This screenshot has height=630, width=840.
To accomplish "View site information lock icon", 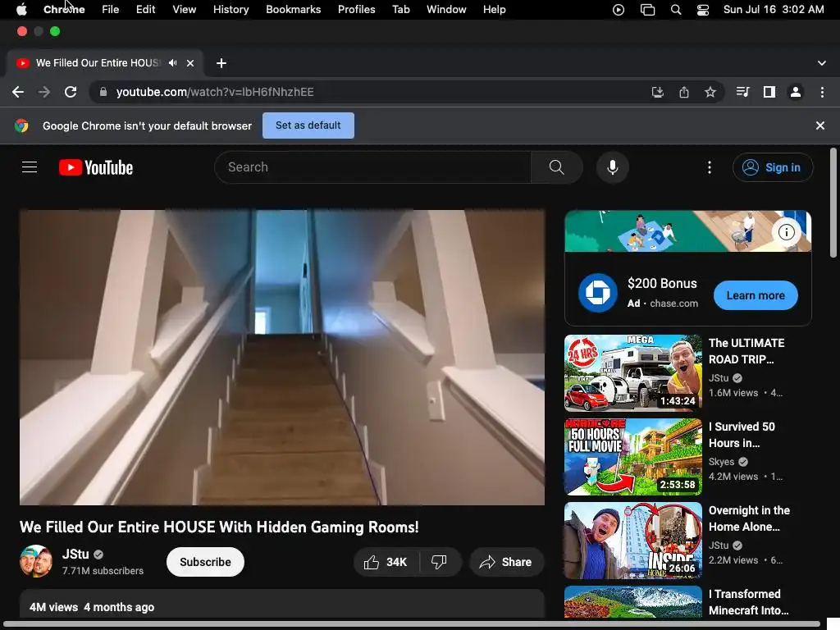I will pos(103,92).
